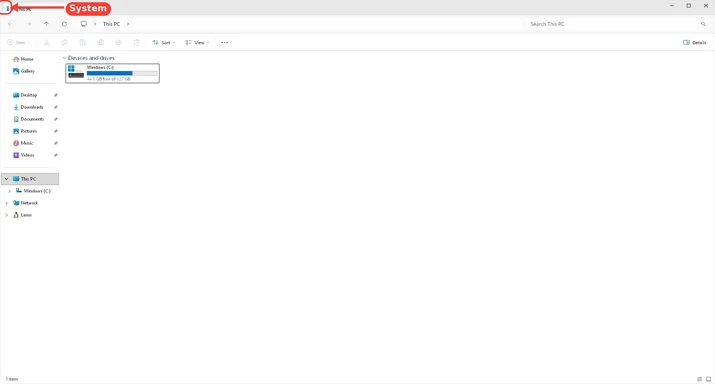Screen dimensions: 715x384
Task: Click the pin icon beside Documents
Action: pos(56,119)
